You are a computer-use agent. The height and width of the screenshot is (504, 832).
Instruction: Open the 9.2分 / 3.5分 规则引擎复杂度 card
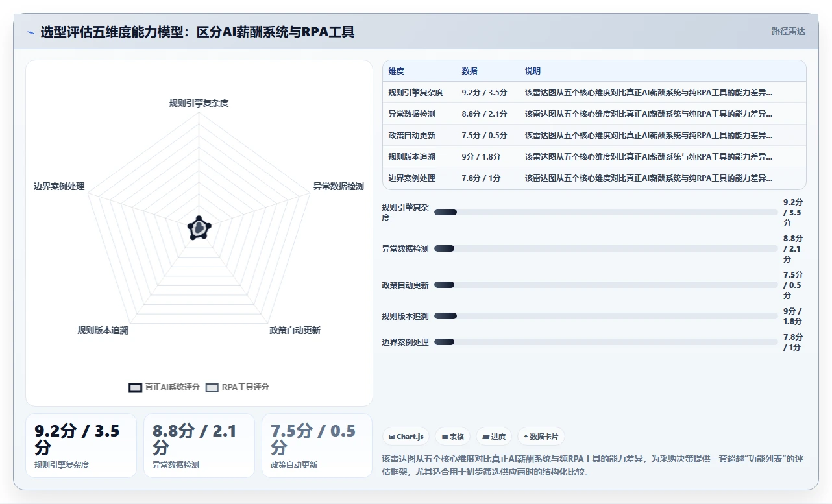pyautogui.click(x=81, y=446)
